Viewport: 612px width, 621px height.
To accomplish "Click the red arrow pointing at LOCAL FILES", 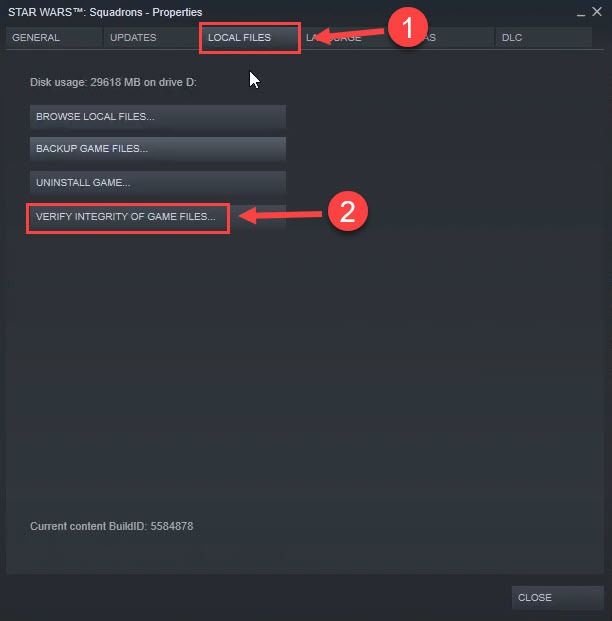I will [x=351, y=35].
